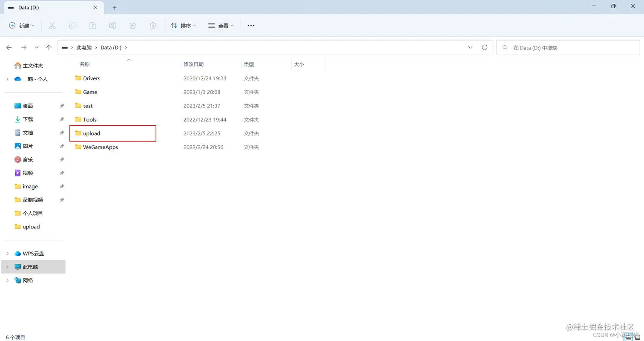644x341 pixels.
Task: Expand the chevron after Data (D:) breadcrumb
Action: (126, 48)
